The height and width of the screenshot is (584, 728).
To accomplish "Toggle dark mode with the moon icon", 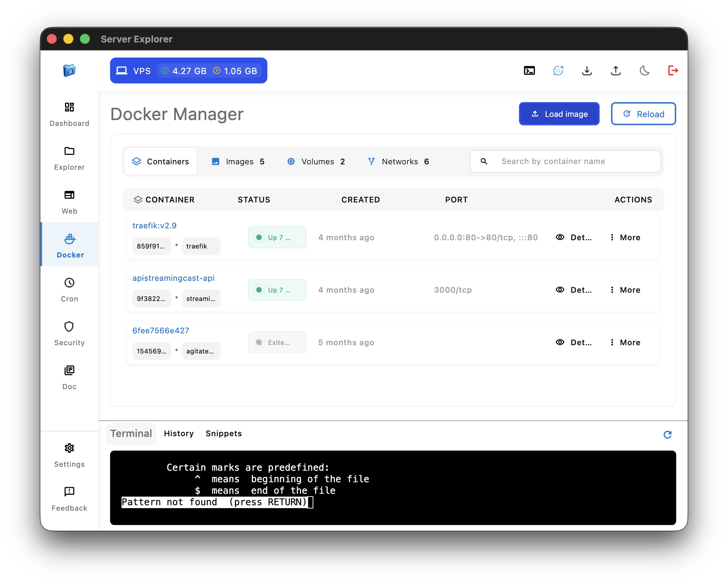I will [644, 70].
